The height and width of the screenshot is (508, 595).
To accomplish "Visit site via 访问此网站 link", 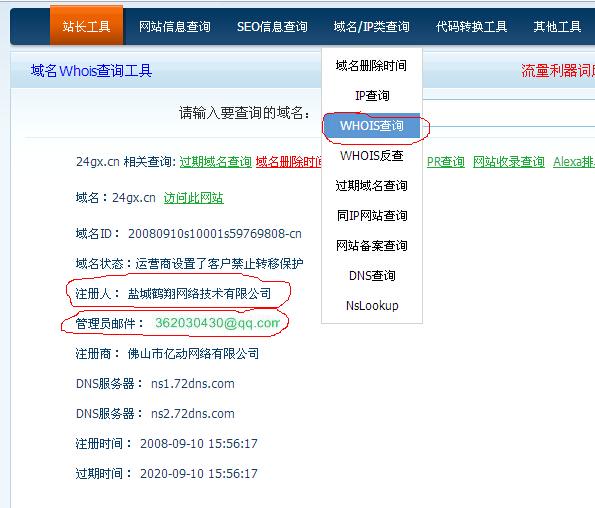I will [194, 198].
